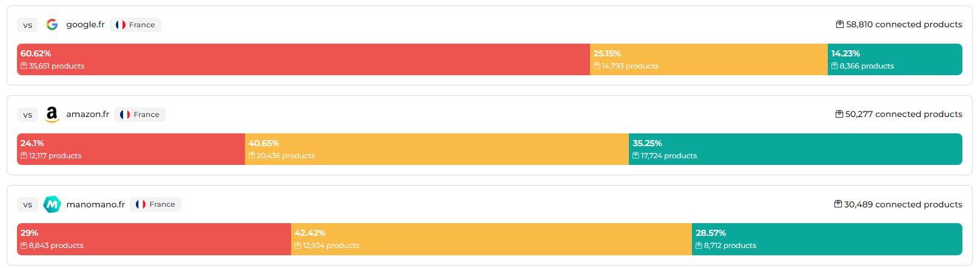
Task: Click the green 35.25% amazon.fr segment
Action: (x=795, y=149)
